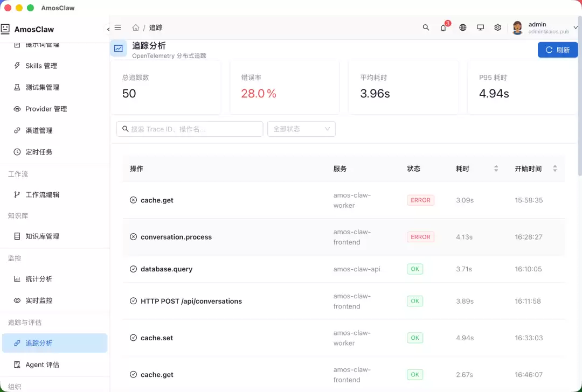Click the 追踪 breadcrumb label
Image resolution: width=582 pixels, height=392 pixels.
(x=156, y=28)
